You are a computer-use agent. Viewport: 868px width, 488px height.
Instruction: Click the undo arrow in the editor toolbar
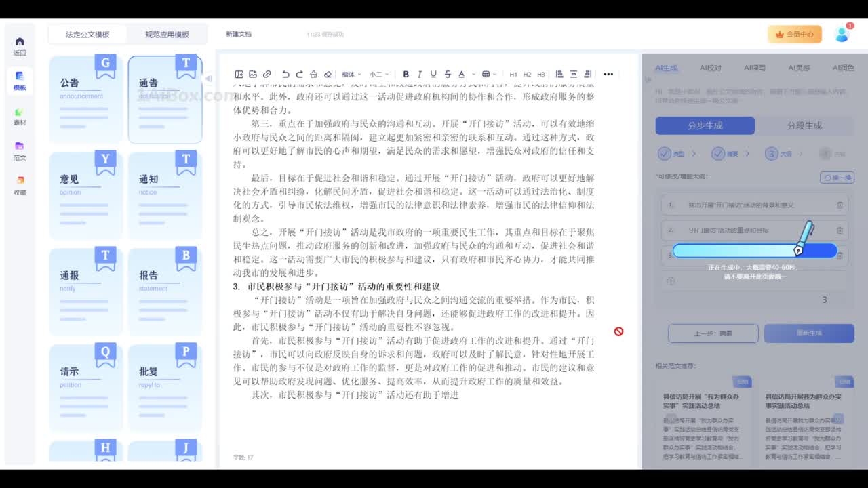(x=285, y=75)
